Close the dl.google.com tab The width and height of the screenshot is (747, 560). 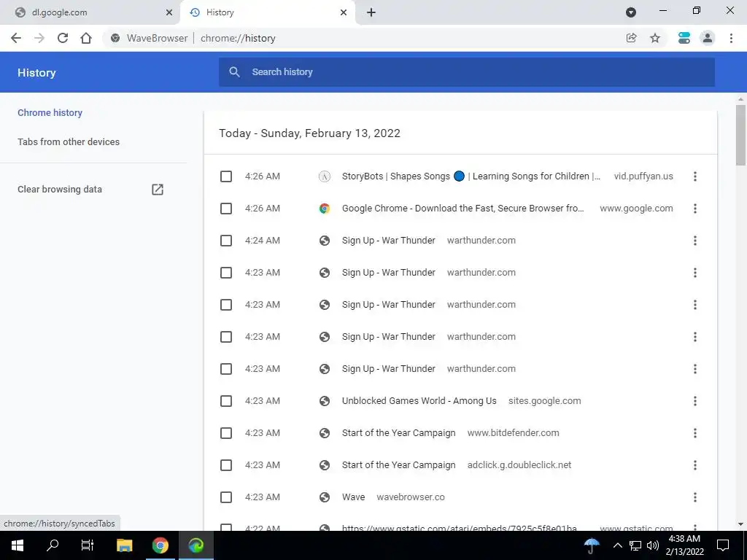pyautogui.click(x=169, y=12)
